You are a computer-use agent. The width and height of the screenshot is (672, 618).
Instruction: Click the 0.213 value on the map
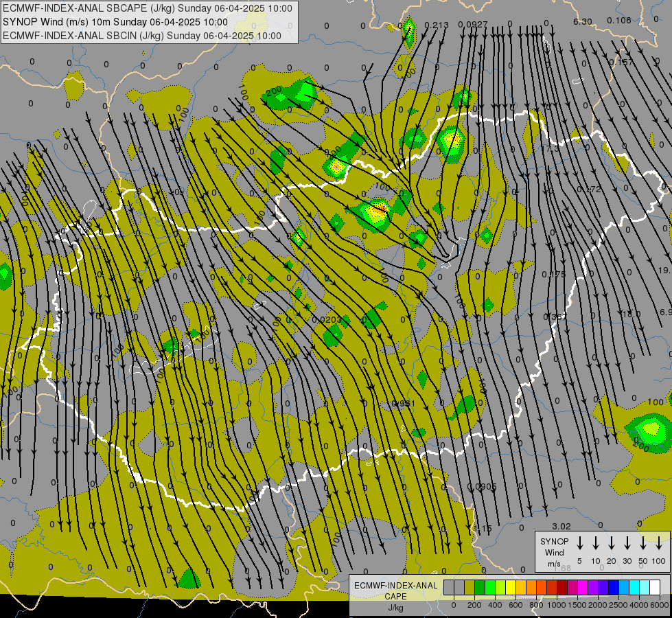pyautogui.click(x=437, y=25)
